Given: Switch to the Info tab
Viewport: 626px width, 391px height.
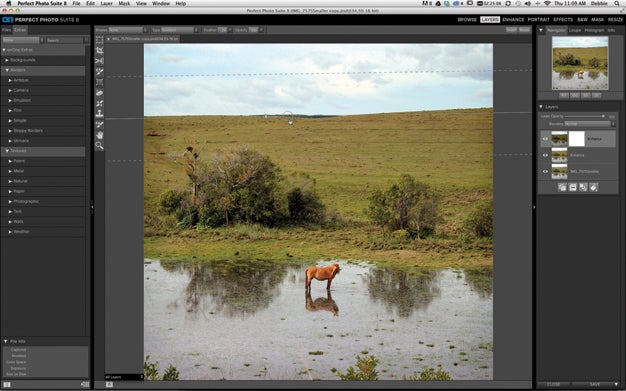Looking at the screenshot, I should [611, 30].
